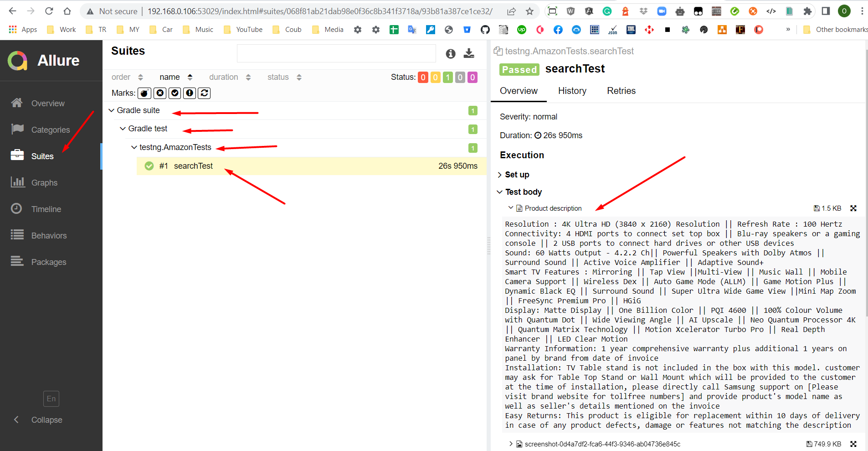Open the Categories section
This screenshot has width=868, height=451.
coord(50,130)
